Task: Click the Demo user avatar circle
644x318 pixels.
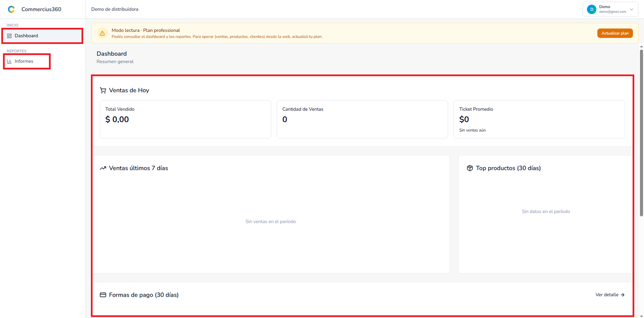Action: (591, 9)
